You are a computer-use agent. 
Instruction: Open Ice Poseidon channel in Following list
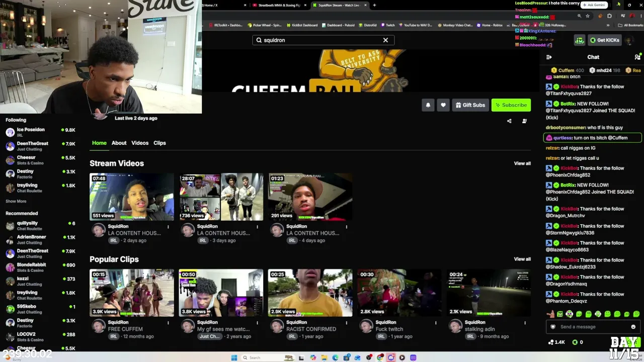point(40,132)
